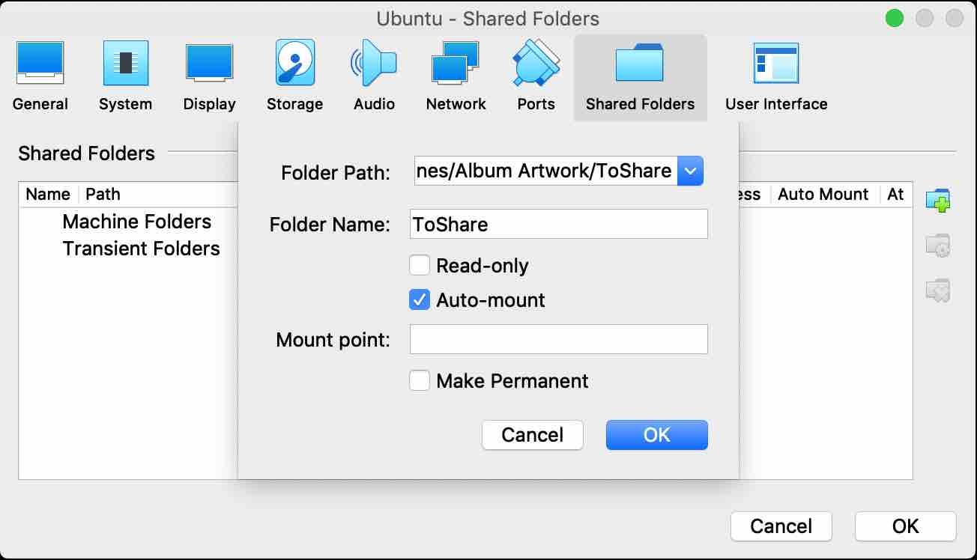This screenshot has width=977, height=560.
Task: Expand the Machine Folders entry
Action: (137, 222)
